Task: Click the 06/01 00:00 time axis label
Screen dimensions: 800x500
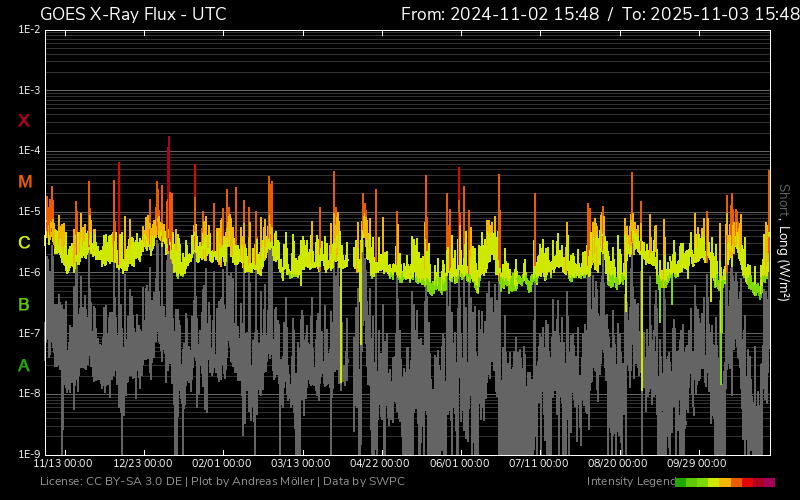Action: click(459, 464)
